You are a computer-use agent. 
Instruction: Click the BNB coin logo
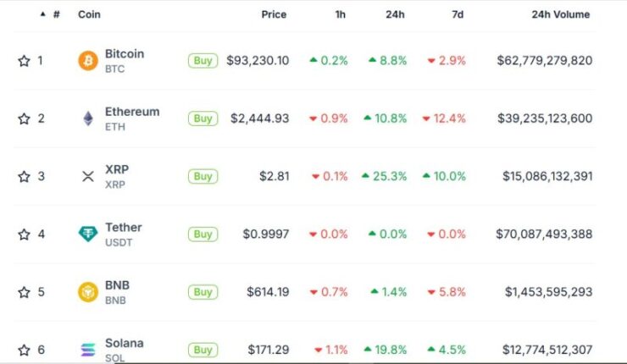point(88,292)
